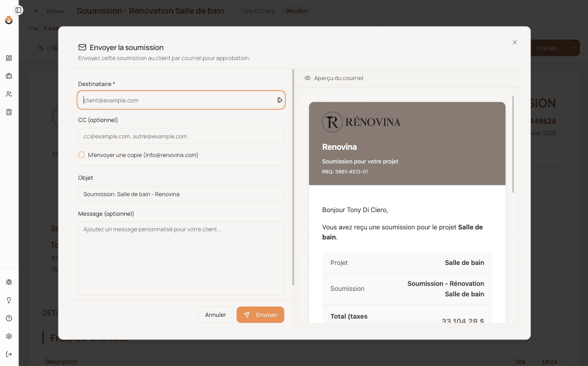Open the dashboard grid icon in sidebar
Viewport: 588px width, 366px height.
9,58
